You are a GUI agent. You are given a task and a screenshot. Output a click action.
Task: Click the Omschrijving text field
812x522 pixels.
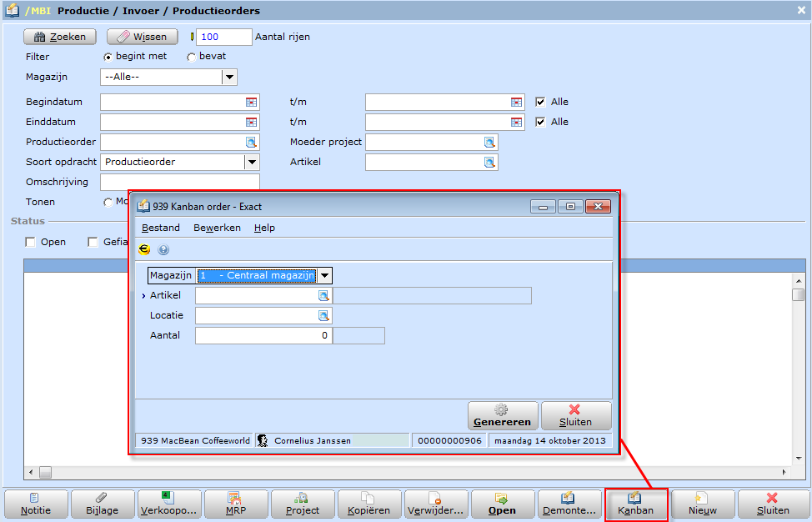click(x=180, y=183)
